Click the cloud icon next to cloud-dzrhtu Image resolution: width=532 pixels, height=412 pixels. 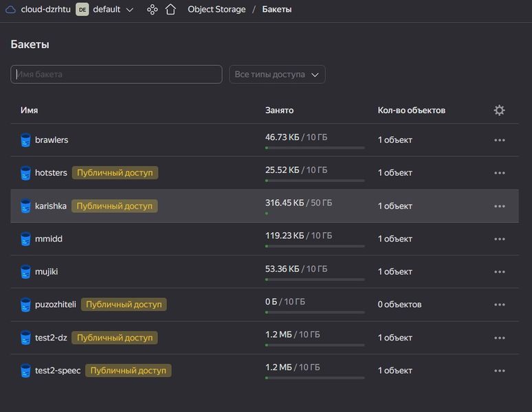[x=10, y=10]
